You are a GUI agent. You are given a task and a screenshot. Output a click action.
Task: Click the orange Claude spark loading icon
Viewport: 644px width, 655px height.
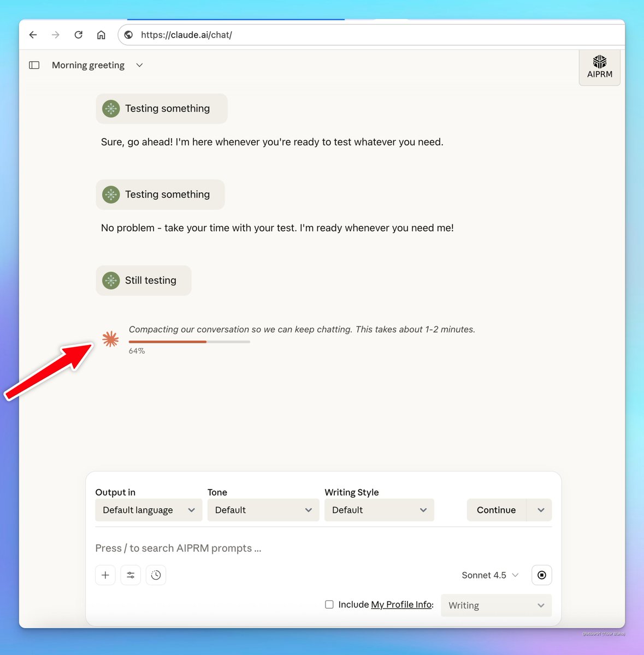tap(110, 339)
